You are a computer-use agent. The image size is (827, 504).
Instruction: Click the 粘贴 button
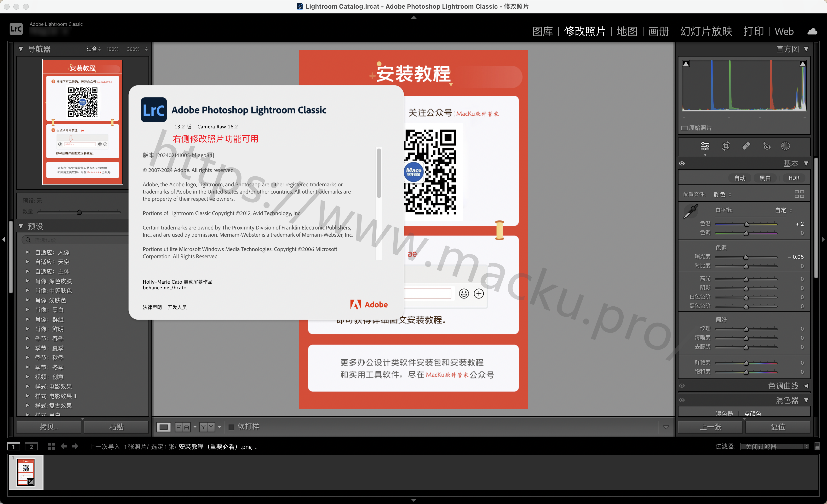click(x=116, y=427)
